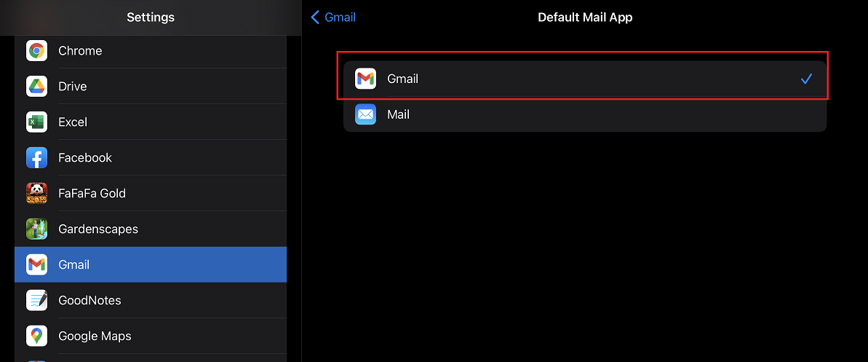The image size is (868, 362).
Task: Select the highlighted Gmail settings row
Action: [x=151, y=264]
